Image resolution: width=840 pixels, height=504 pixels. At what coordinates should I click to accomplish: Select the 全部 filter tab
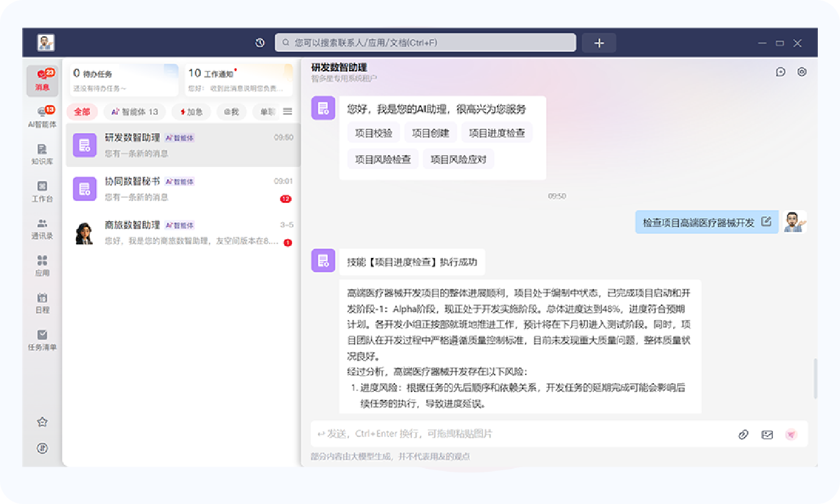point(82,111)
